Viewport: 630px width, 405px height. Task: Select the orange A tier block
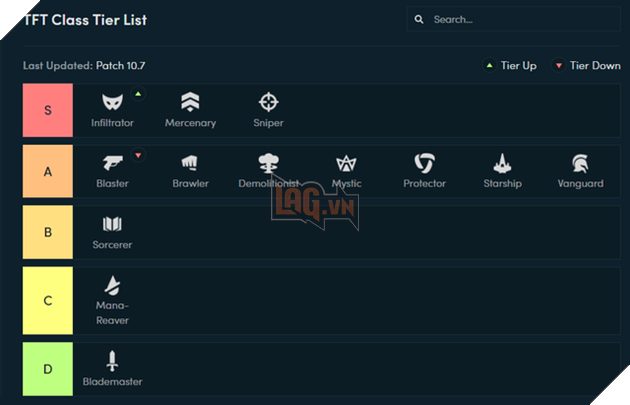click(x=48, y=171)
